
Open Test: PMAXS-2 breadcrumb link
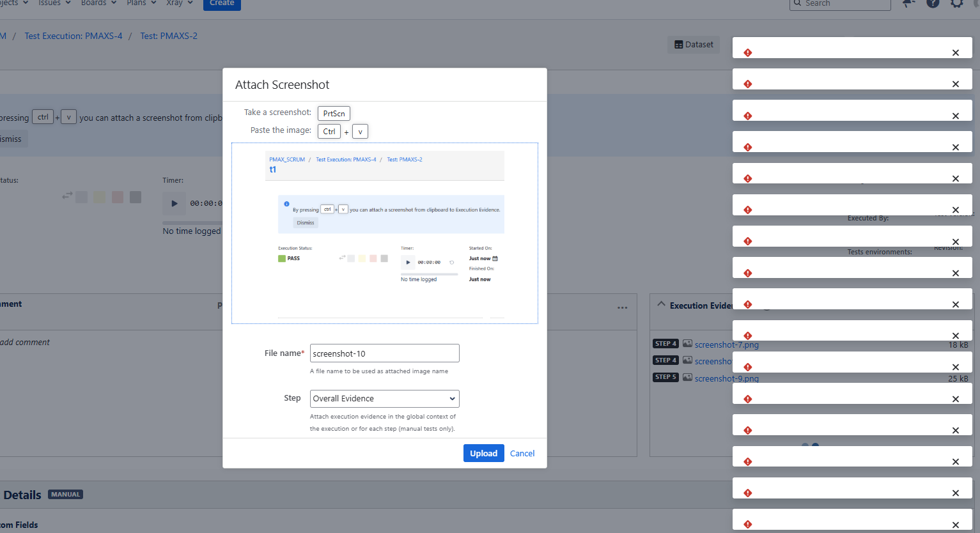pyautogui.click(x=169, y=36)
